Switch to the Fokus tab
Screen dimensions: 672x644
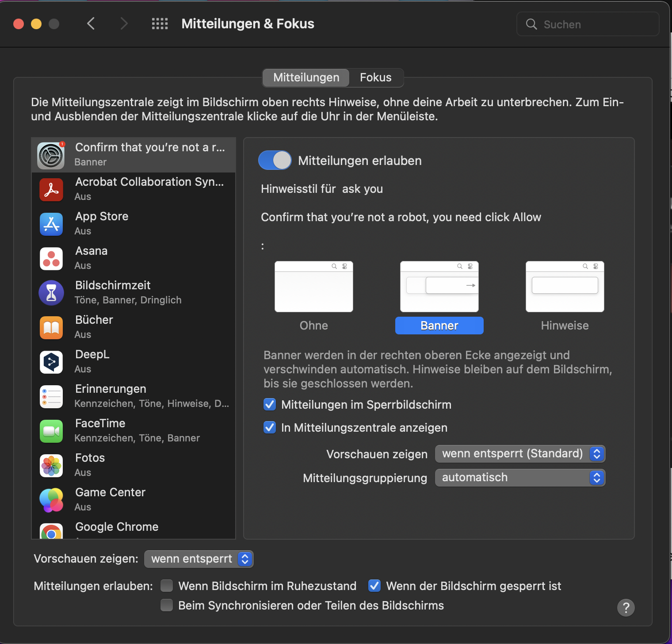(375, 78)
